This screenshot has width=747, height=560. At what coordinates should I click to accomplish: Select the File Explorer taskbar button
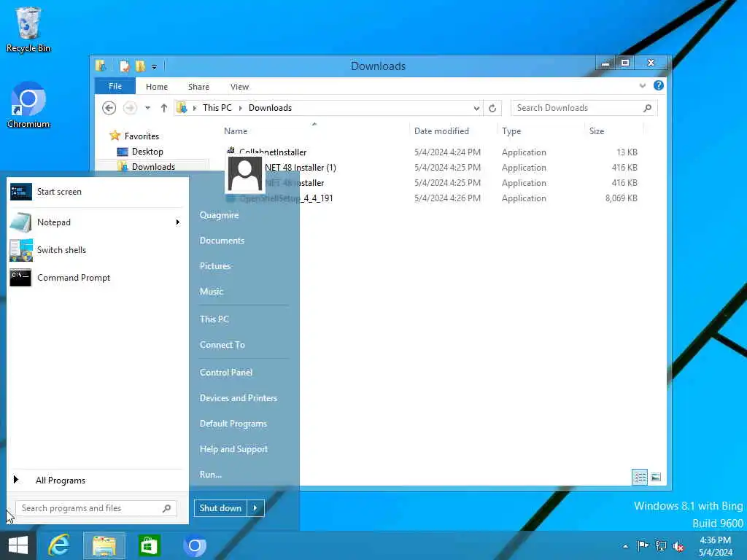tap(104, 545)
